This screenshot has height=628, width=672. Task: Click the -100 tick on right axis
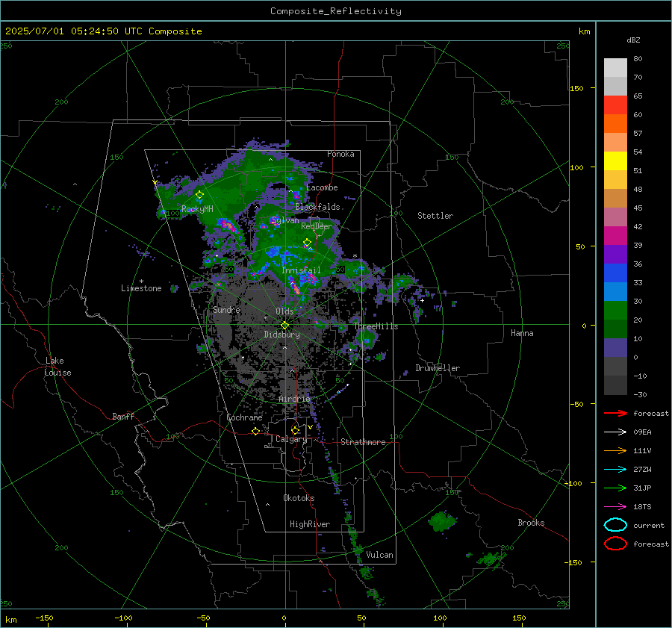[573, 483]
